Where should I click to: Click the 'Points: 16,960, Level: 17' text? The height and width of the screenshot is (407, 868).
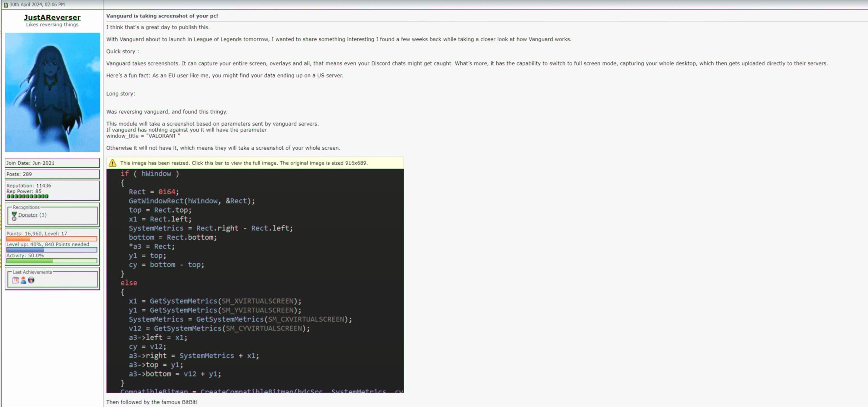[x=37, y=234]
